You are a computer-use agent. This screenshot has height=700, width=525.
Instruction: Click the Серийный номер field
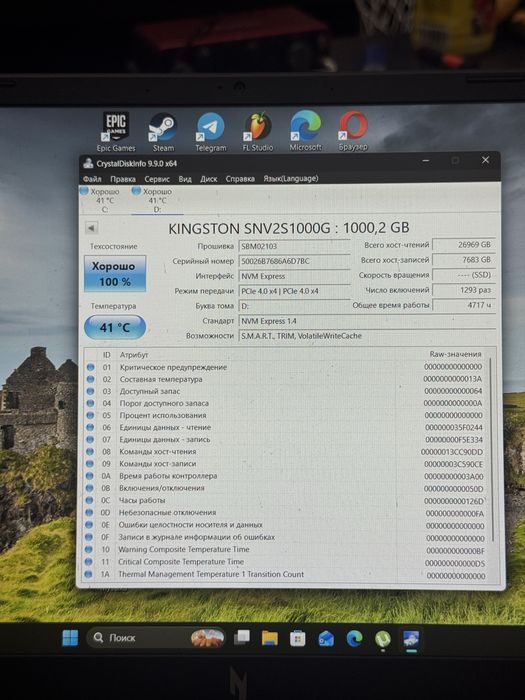tap(294, 261)
